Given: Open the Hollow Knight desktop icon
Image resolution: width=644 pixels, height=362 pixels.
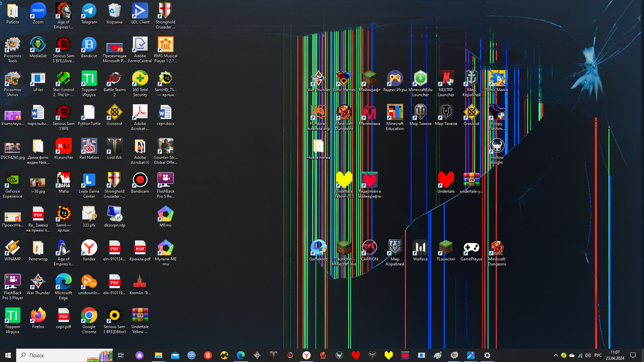Looking at the screenshot, I should (x=497, y=151).
